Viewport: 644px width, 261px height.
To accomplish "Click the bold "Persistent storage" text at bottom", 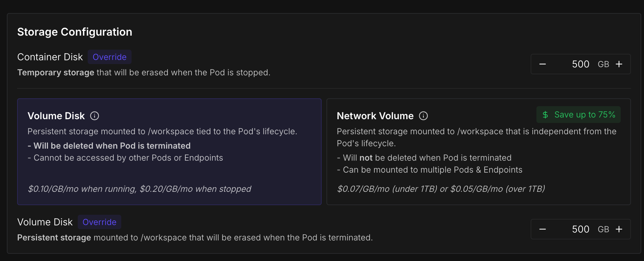I will (x=54, y=238).
